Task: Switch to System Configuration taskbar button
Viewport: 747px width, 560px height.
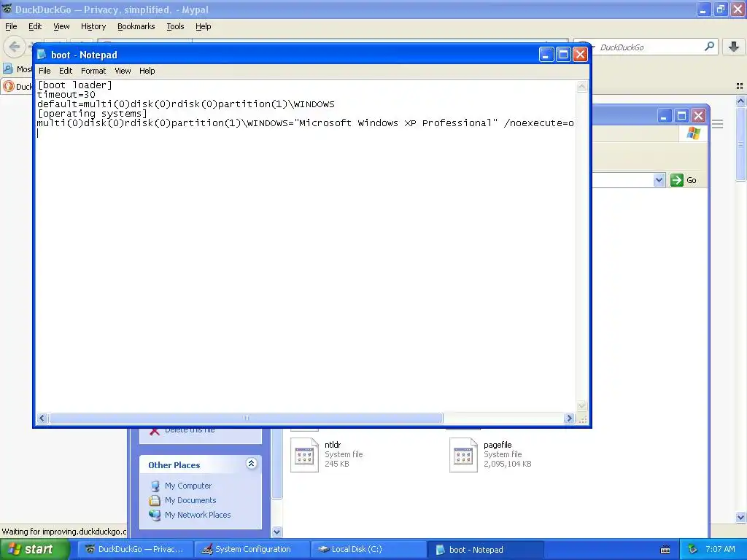Action: 252,550
